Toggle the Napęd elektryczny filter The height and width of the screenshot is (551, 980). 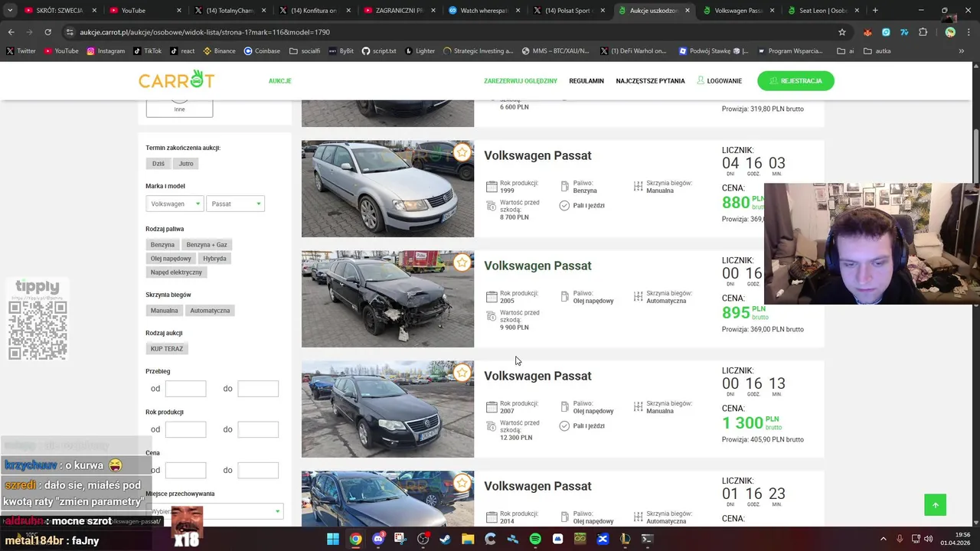(x=176, y=272)
